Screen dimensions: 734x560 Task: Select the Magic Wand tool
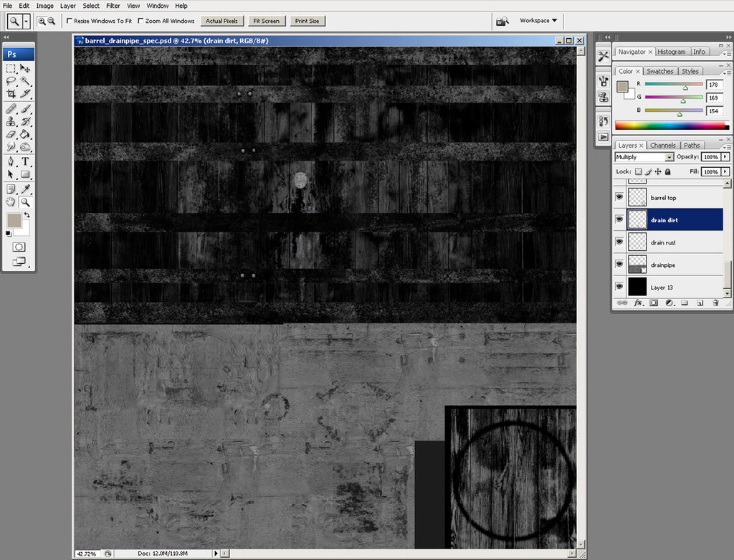click(26, 81)
